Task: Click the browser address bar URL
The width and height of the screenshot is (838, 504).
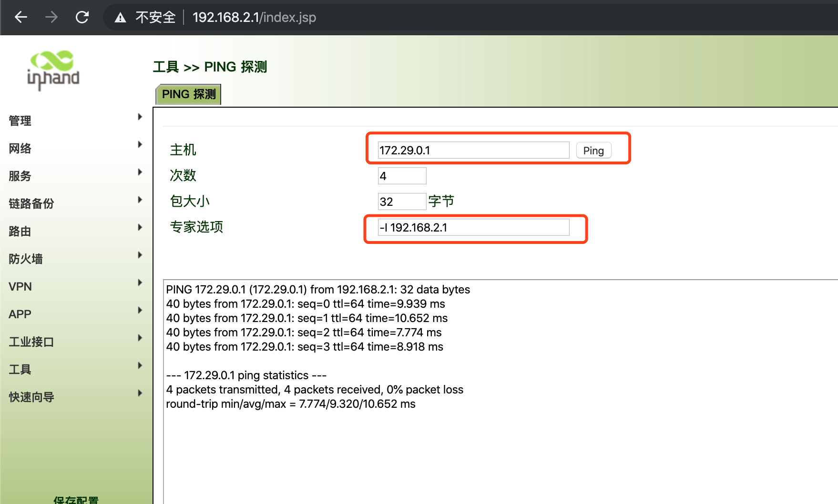Action: (x=254, y=18)
